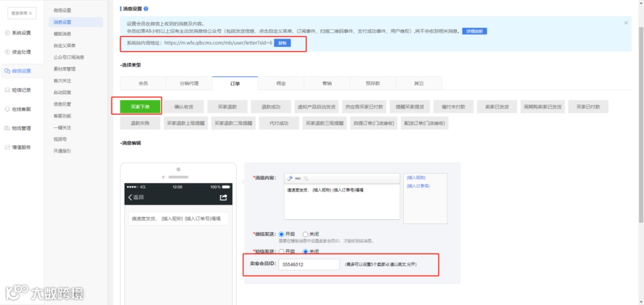Select the 提醒买家提货 message button
Viewport: 644px width, 305px height.
click(x=410, y=107)
